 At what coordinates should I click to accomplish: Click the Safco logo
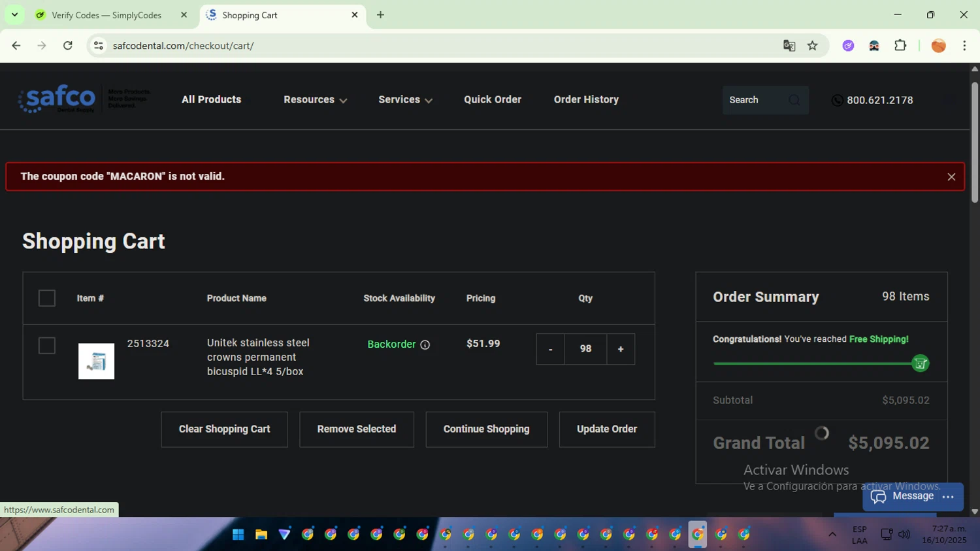(57, 99)
